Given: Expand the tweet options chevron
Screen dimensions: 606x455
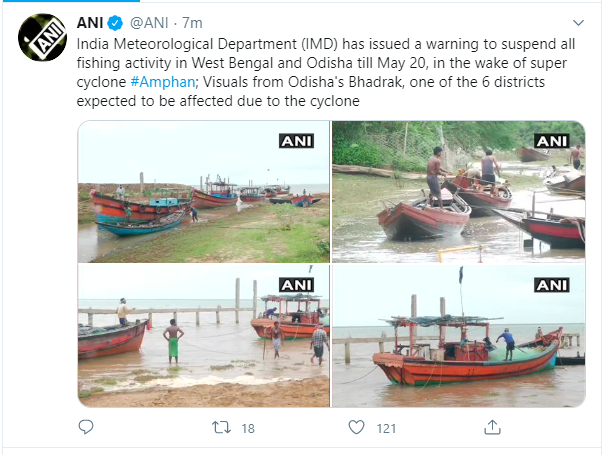Looking at the screenshot, I should click(578, 22).
